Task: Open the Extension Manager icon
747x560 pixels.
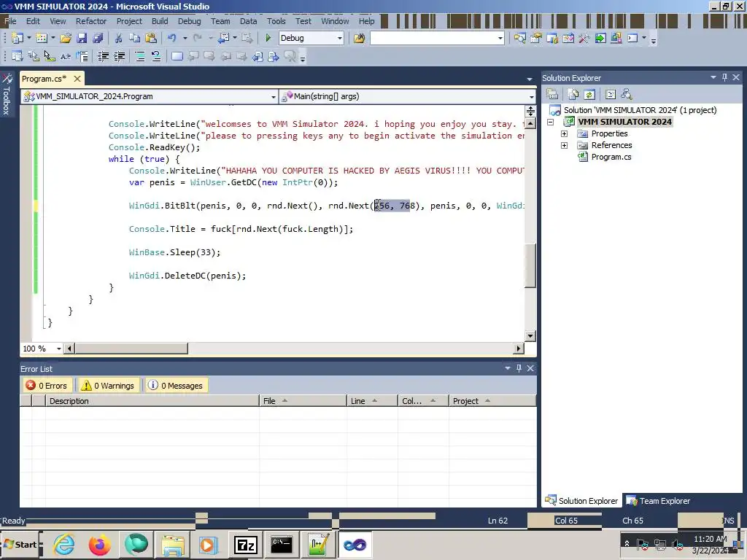Action: pos(616,38)
